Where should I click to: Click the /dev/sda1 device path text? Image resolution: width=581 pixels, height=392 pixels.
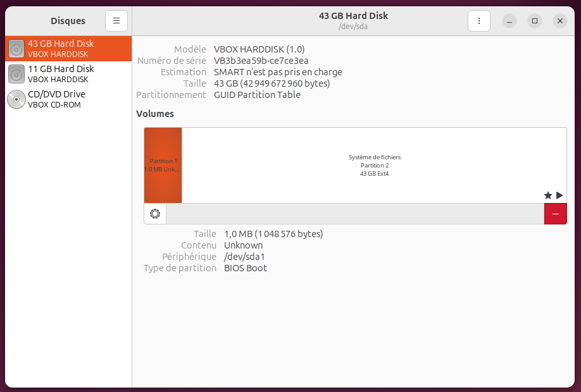244,257
